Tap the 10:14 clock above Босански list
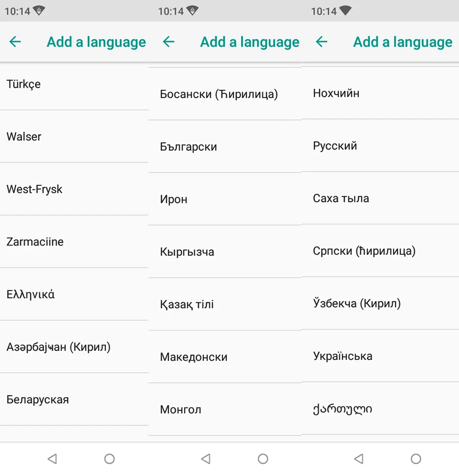The width and height of the screenshot is (459, 476). point(171,11)
